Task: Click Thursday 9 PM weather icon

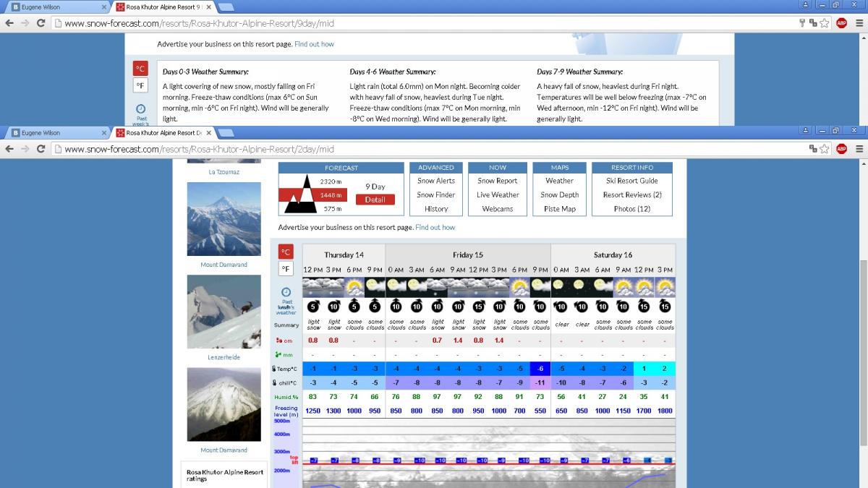Action: (375, 286)
